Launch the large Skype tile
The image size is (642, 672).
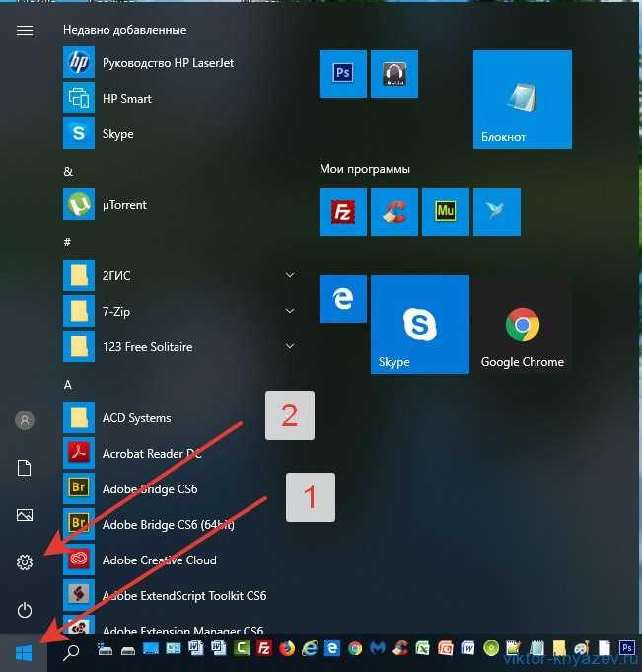point(420,325)
